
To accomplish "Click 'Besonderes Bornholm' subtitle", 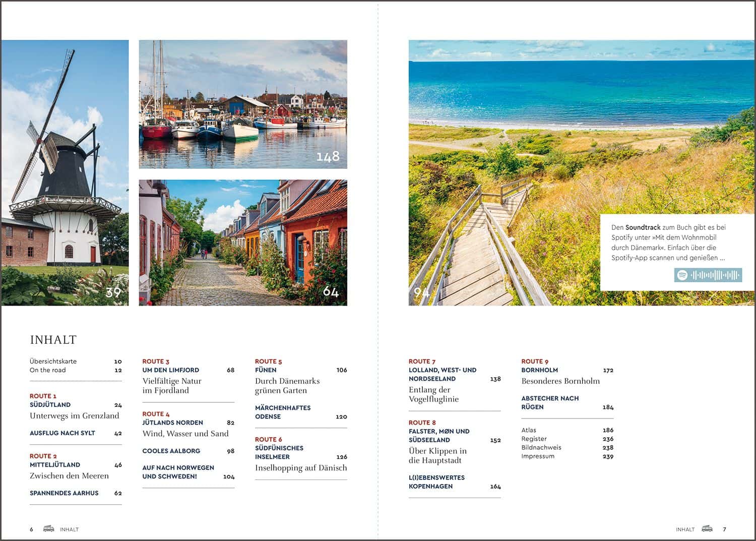I will (561, 381).
